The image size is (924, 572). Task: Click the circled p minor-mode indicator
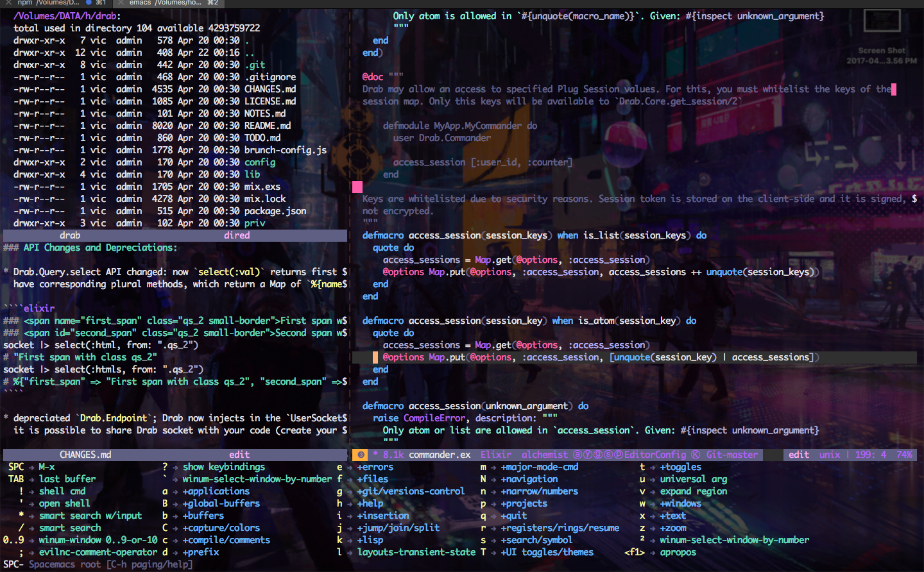coord(618,455)
